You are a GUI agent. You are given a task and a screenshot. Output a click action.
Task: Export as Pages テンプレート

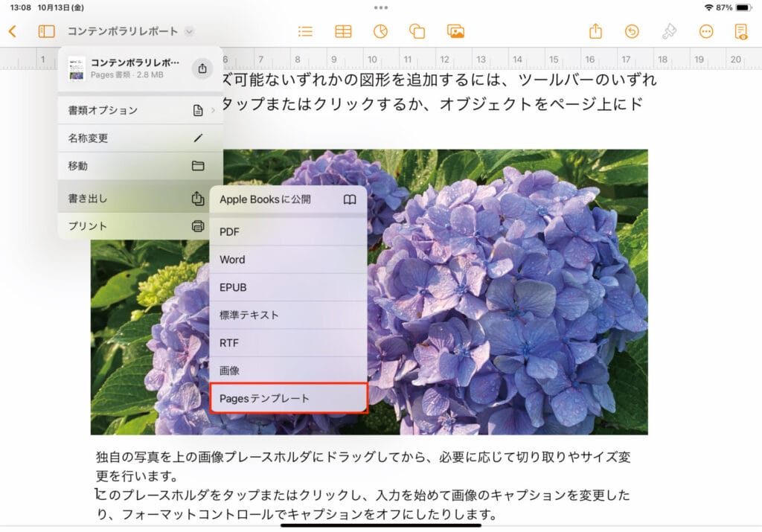tap(288, 399)
